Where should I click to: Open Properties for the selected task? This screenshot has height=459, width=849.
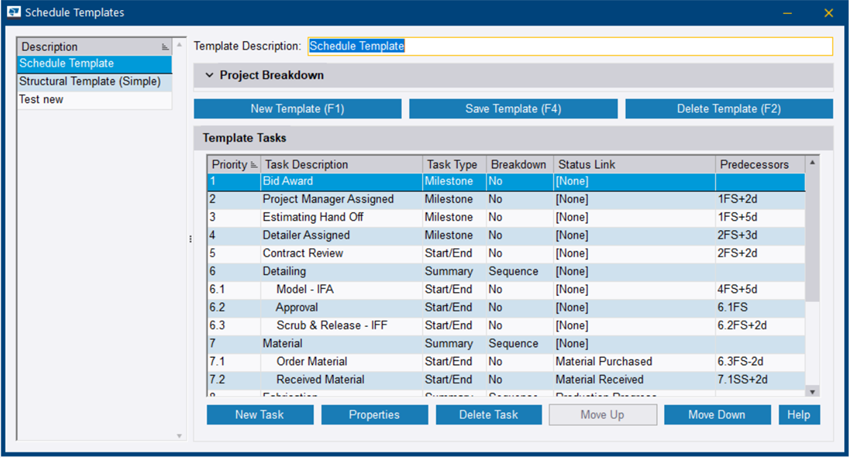pos(375,414)
